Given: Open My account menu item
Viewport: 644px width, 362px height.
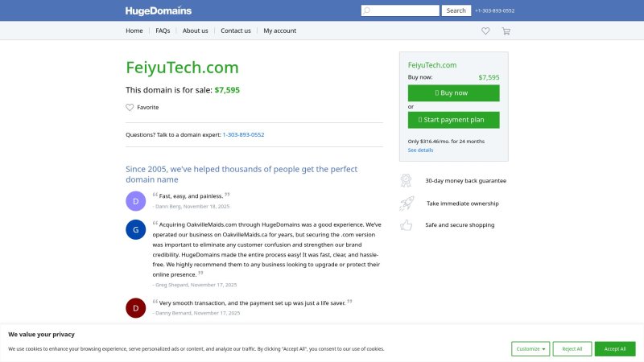Looking at the screenshot, I should click(x=279, y=31).
